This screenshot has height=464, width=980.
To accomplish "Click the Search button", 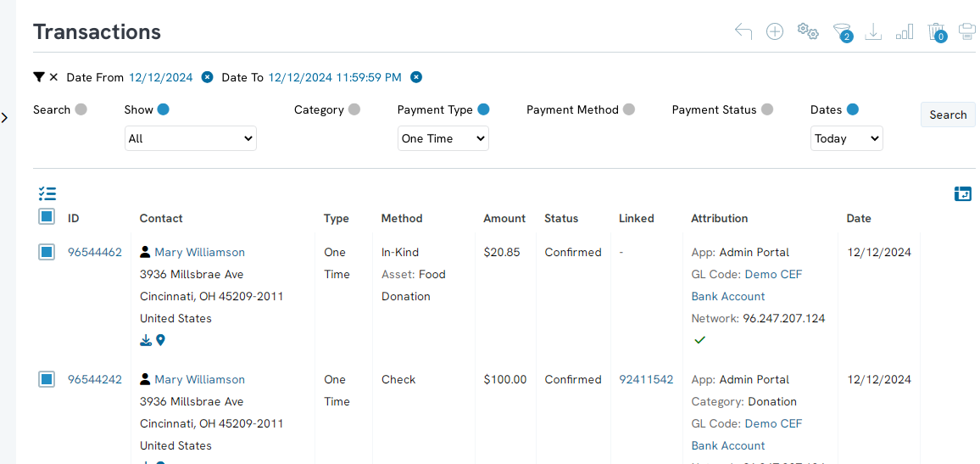I will (947, 115).
